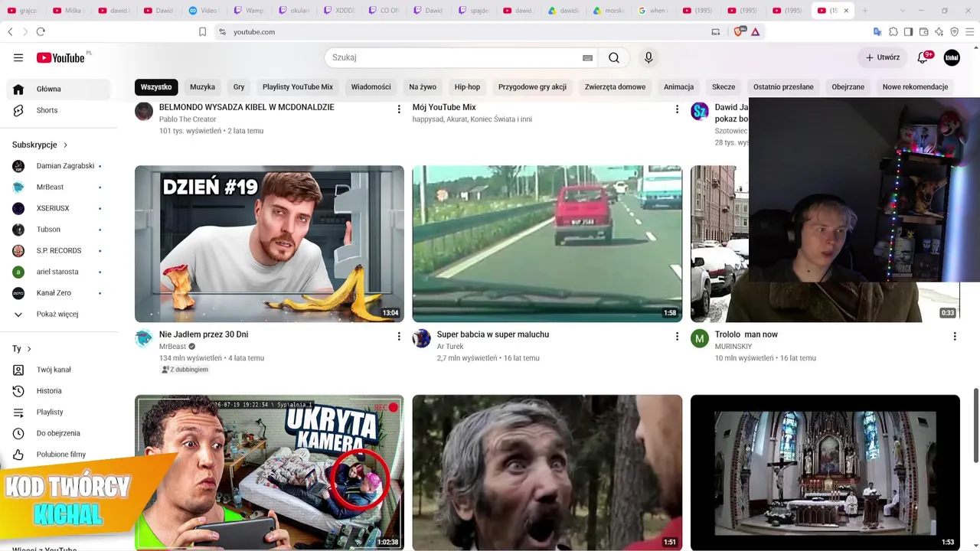
Task: Select the Muzyka filter chip
Action: (x=202, y=87)
